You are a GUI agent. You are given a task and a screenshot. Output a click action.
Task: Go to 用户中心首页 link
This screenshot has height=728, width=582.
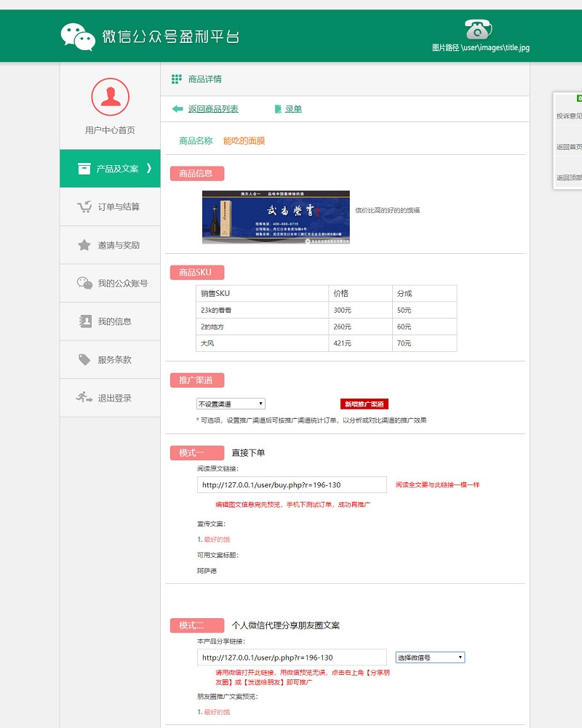pyautogui.click(x=110, y=130)
